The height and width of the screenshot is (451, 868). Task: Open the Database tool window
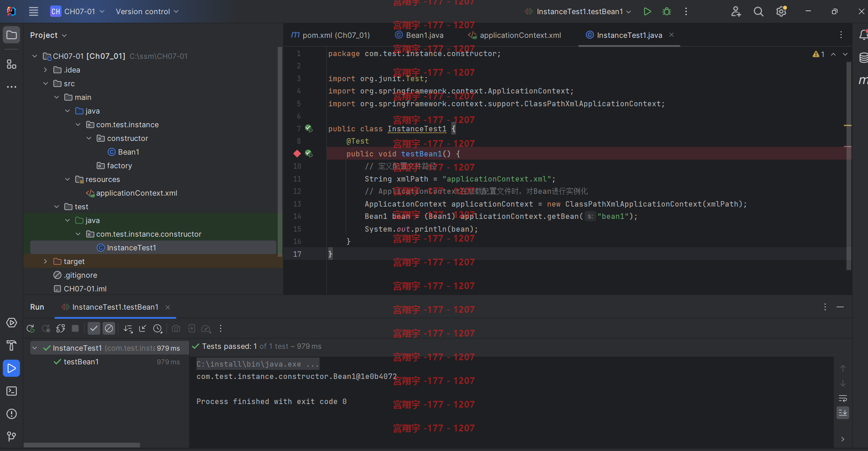863,58
